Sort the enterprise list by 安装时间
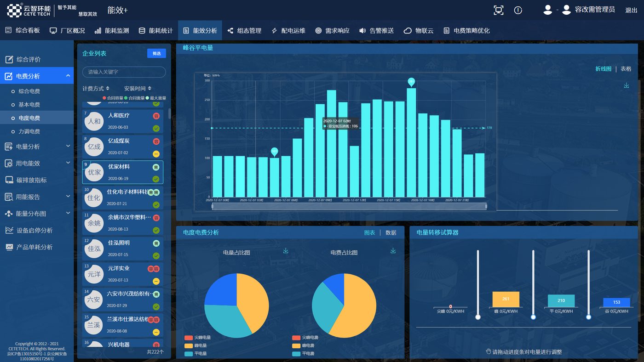This screenshot has width=644, height=362. [x=138, y=88]
